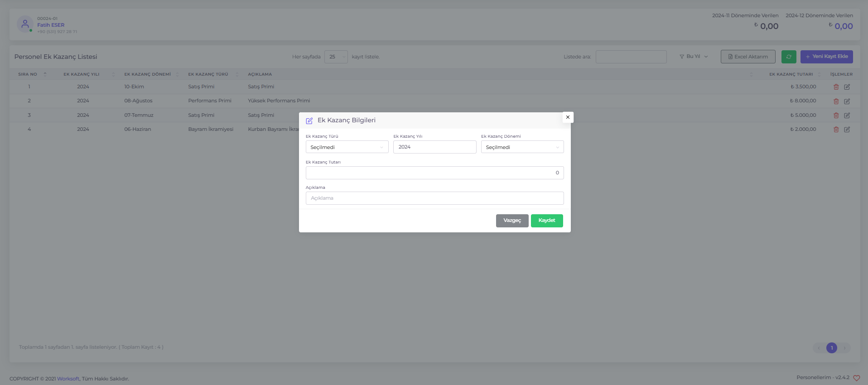The image size is (868, 385).
Task: Click the heart icon in footer
Action: 856,378
